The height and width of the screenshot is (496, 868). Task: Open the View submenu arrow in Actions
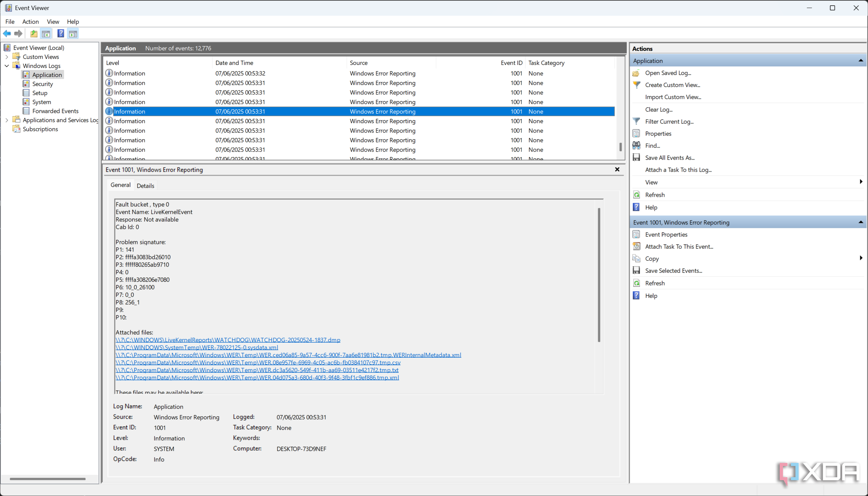click(x=861, y=182)
